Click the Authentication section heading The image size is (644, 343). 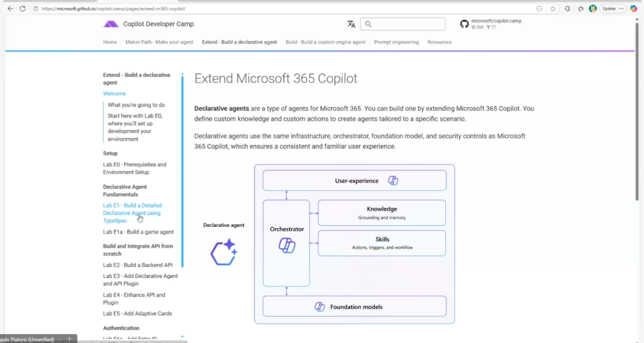(x=121, y=328)
